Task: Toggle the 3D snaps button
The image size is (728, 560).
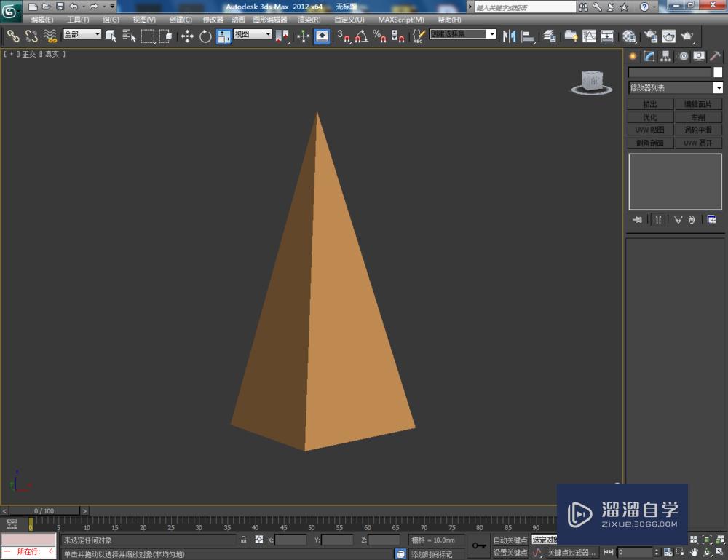Action: (x=344, y=36)
